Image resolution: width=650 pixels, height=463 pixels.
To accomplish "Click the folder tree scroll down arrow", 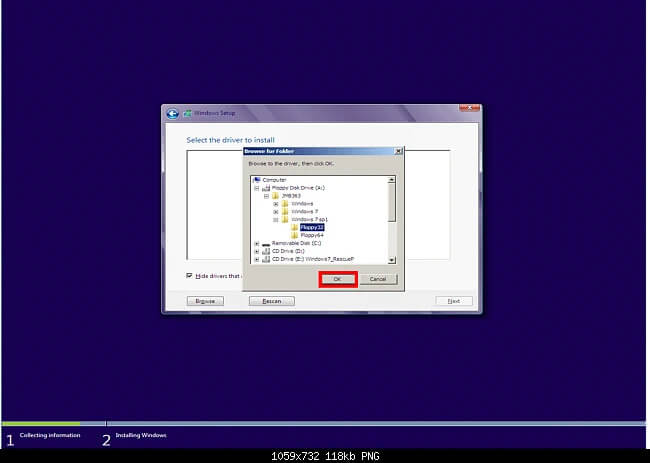I will click(x=392, y=259).
